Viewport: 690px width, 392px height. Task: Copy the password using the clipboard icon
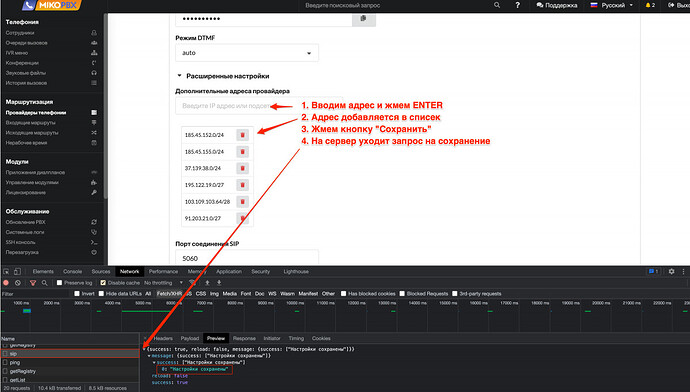point(363,19)
